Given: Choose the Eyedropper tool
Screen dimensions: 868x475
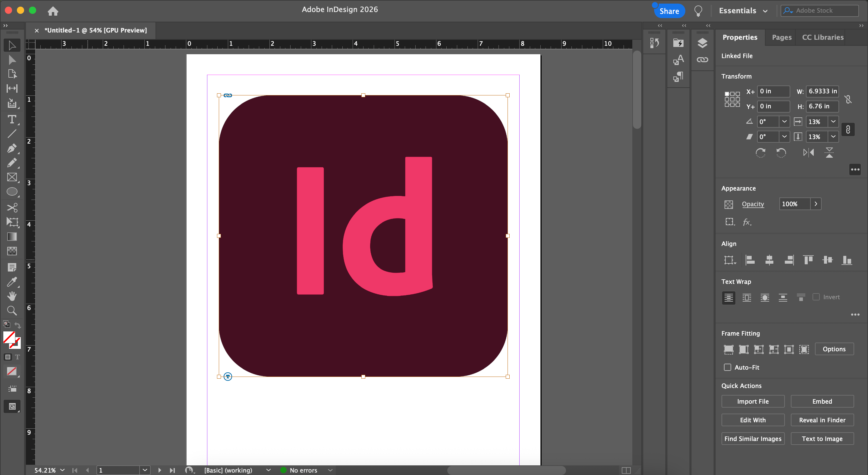Looking at the screenshot, I should coord(12,281).
